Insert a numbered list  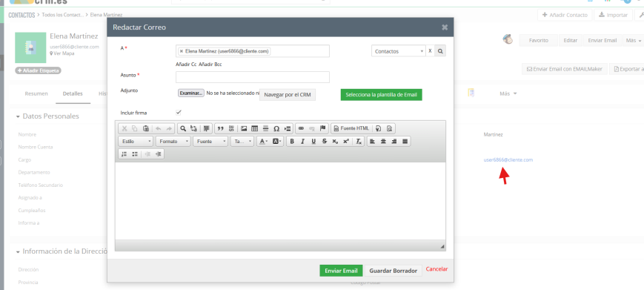(124, 154)
